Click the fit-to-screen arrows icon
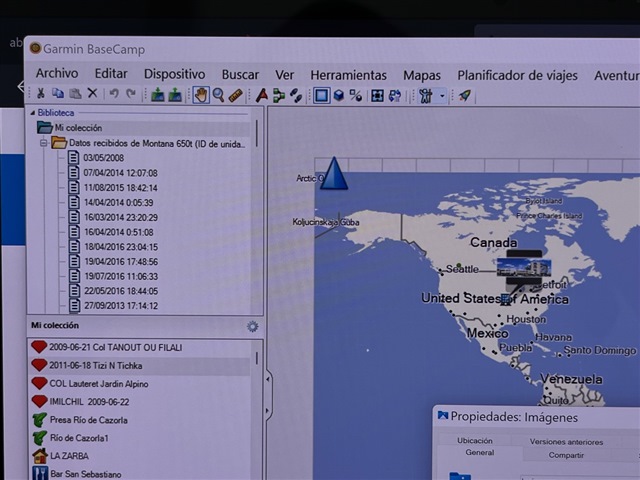This screenshot has width=640, height=480. tap(377, 96)
